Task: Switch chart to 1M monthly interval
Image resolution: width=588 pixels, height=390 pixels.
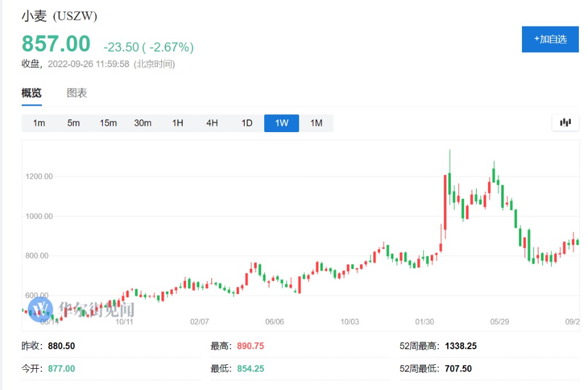Action: (316, 123)
